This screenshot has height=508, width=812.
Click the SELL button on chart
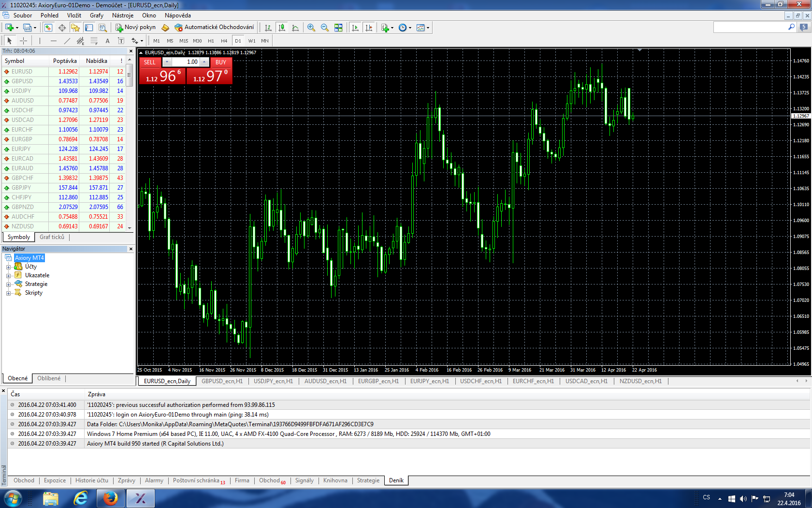150,62
